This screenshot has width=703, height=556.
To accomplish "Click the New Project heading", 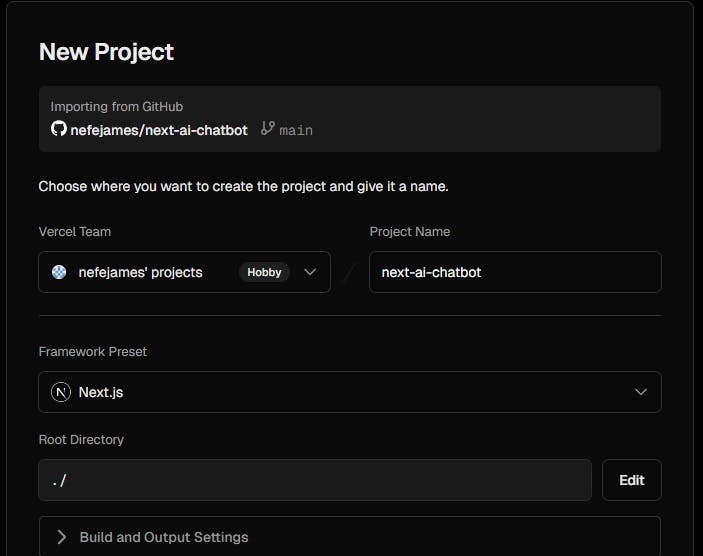I will click(106, 52).
